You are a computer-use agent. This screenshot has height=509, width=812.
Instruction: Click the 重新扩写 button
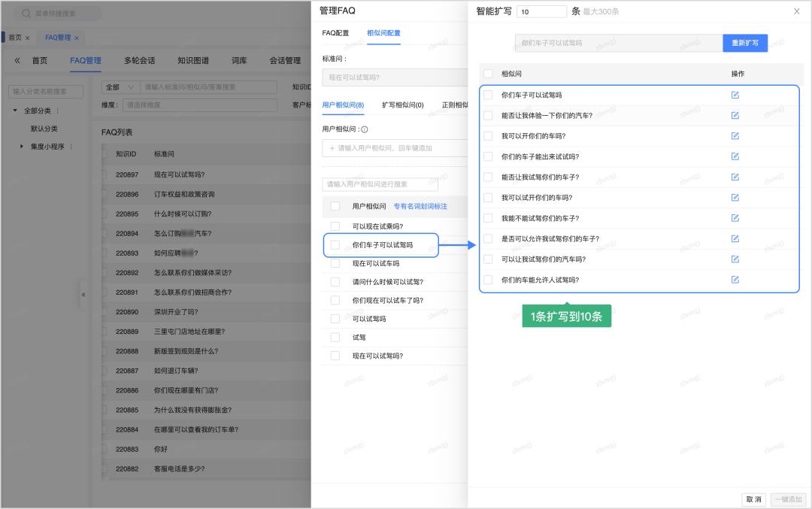744,44
